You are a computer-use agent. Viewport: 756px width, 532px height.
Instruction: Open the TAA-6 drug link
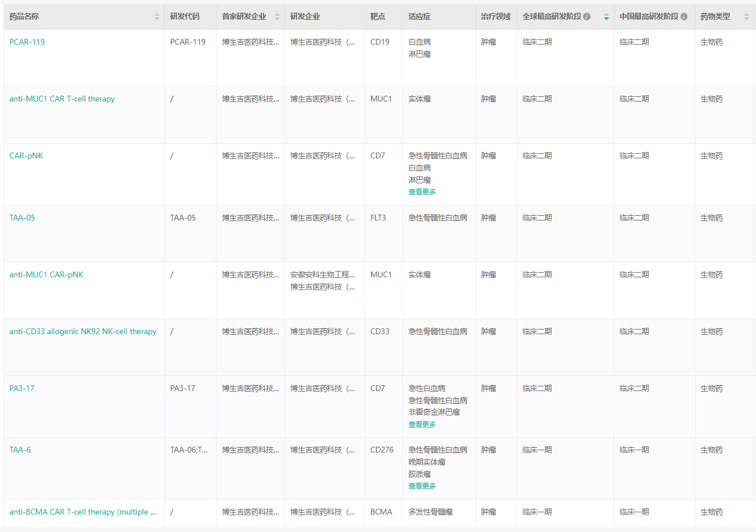20,450
